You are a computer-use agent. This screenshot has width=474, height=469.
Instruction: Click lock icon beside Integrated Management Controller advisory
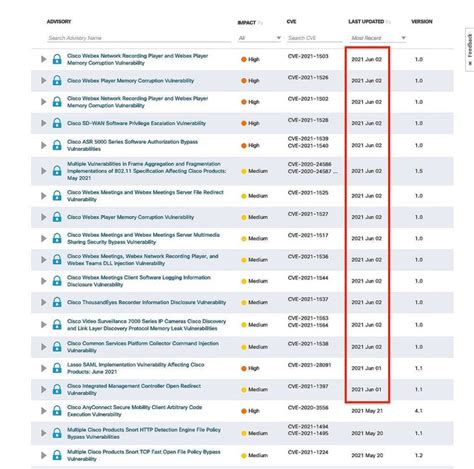click(57, 389)
